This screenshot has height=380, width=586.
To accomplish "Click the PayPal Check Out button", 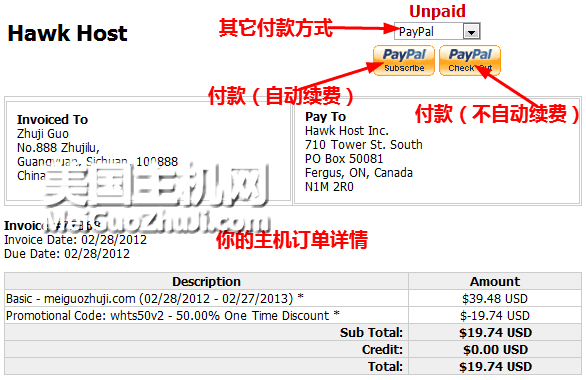I will point(470,61).
